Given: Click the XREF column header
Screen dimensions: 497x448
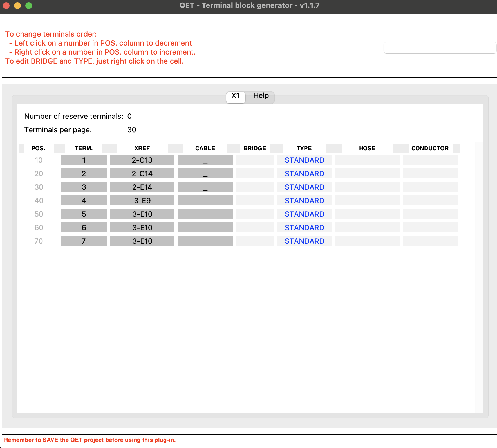Looking at the screenshot, I should click(x=142, y=148).
